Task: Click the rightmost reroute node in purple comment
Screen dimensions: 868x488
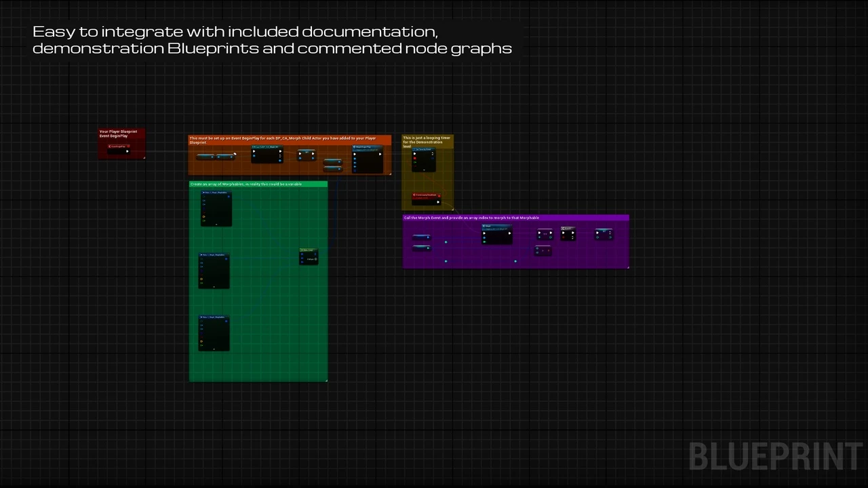Action: pyautogui.click(x=515, y=261)
